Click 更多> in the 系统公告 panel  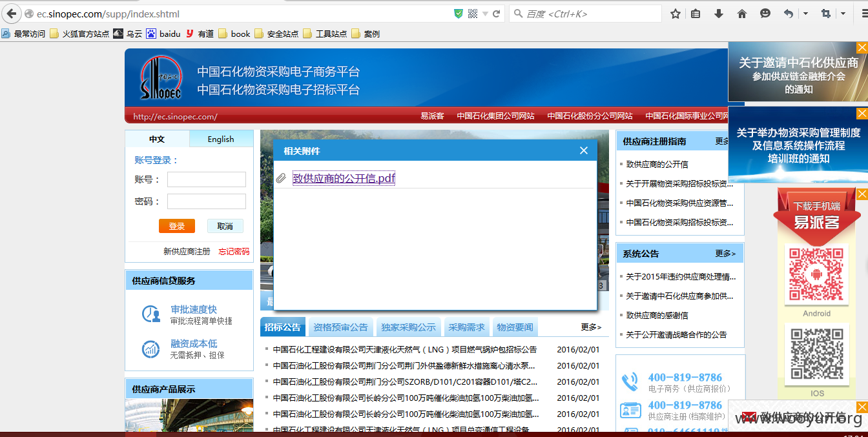tap(725, 254)
